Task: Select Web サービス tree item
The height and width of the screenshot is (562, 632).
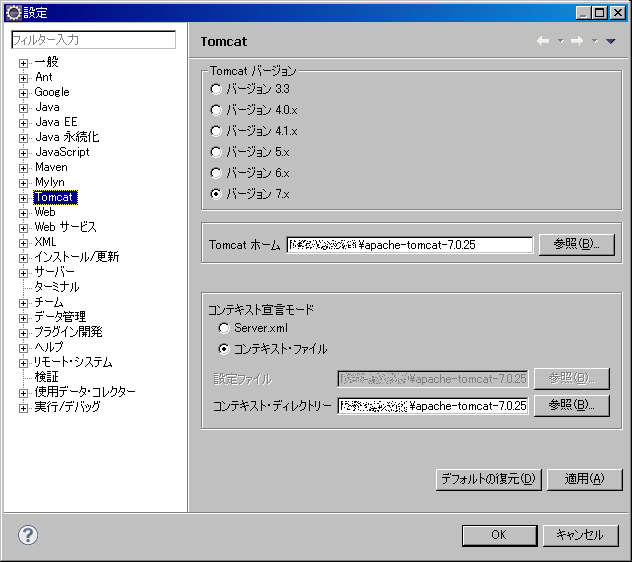Action: pos(65,227)
